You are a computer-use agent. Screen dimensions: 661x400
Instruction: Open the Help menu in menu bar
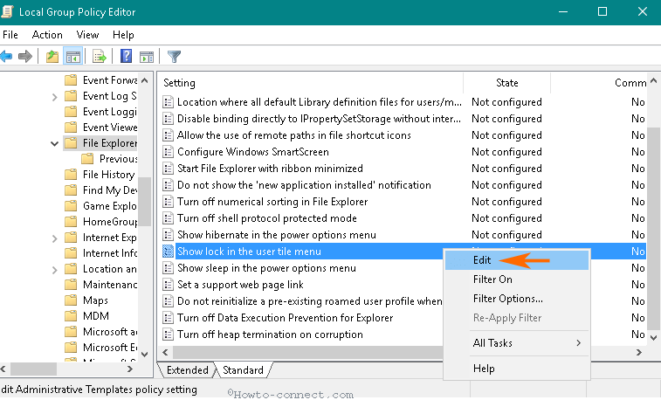(x=123, y=35)
